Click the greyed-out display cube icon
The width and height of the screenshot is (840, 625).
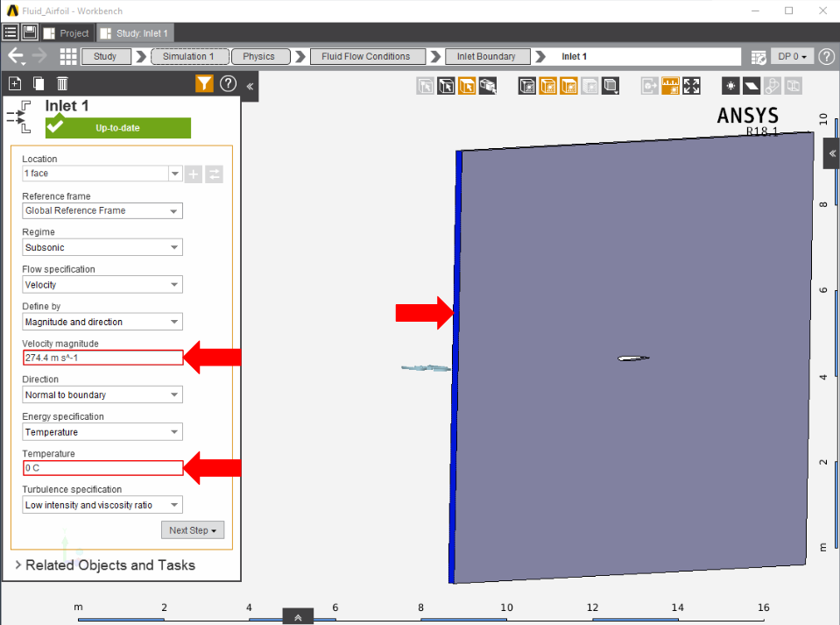[x=589, y=86]
